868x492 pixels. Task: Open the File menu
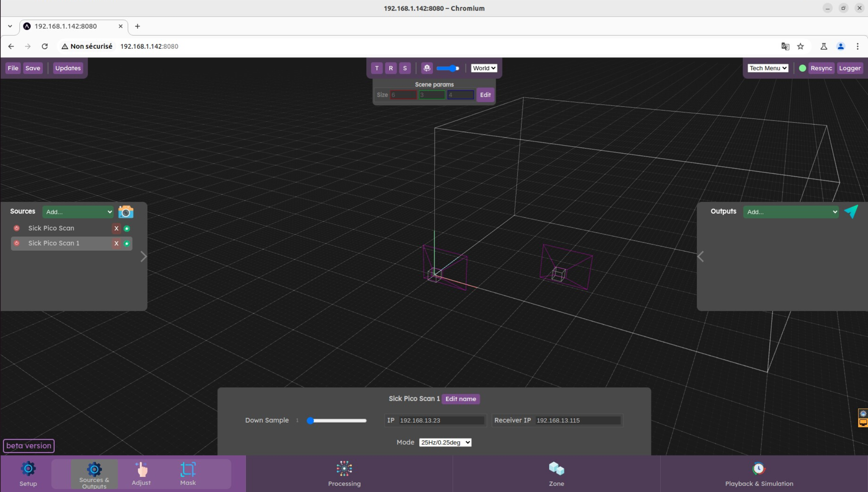point(13,68)
